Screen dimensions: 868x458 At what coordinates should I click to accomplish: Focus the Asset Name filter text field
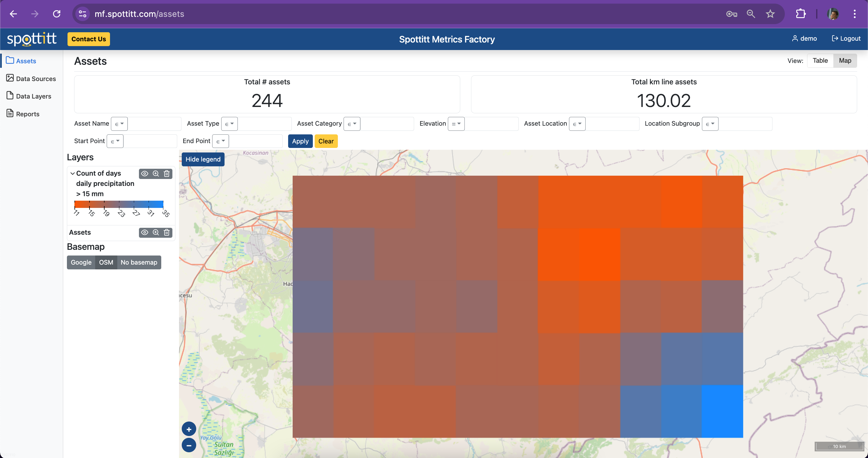click(154, 124)
